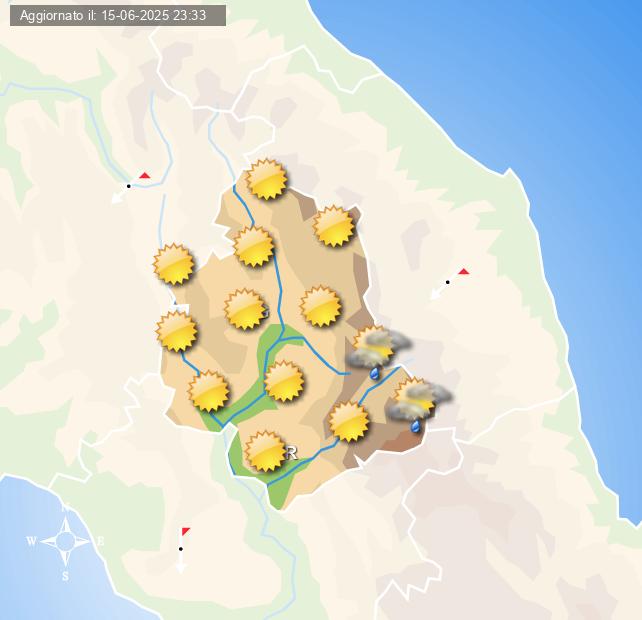Click the sun icon directly left of the lower rain cloud
This screenshot has width=642, height=620.
click(349, 422)
